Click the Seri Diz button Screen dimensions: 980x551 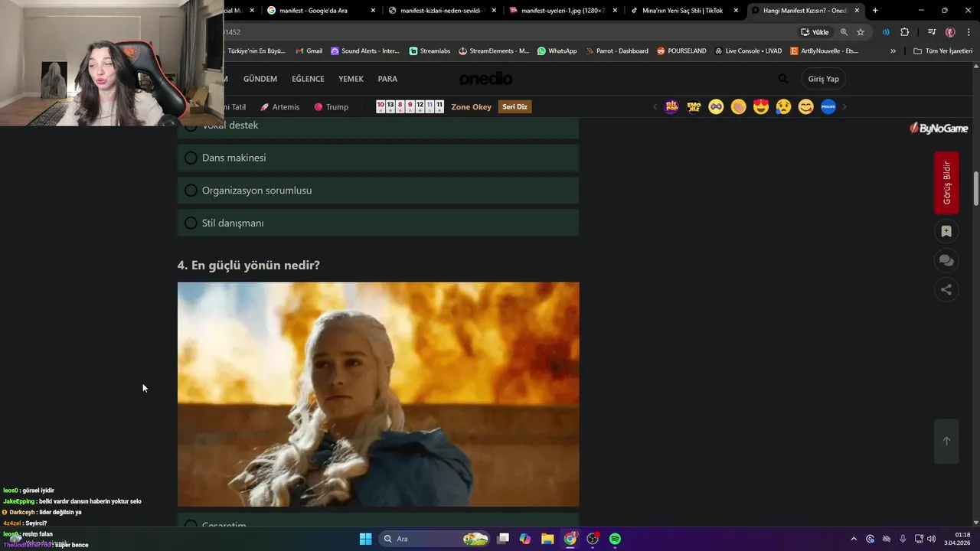tap(514, 107)
